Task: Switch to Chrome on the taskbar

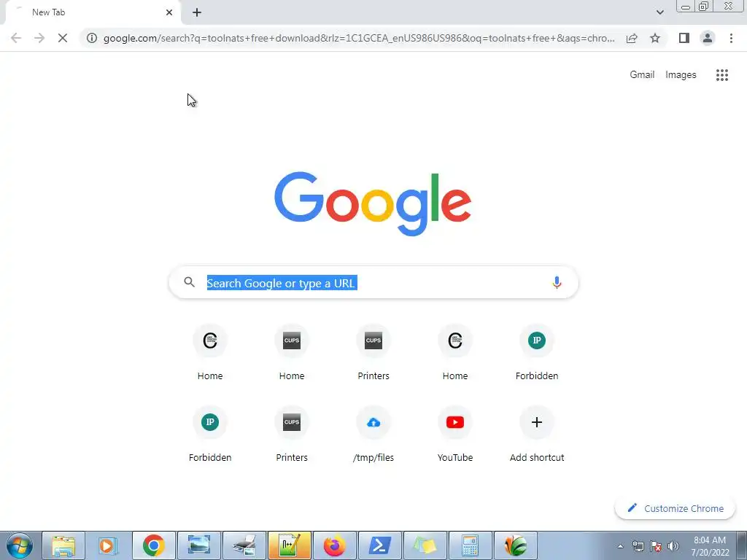Action: point(154,545)
